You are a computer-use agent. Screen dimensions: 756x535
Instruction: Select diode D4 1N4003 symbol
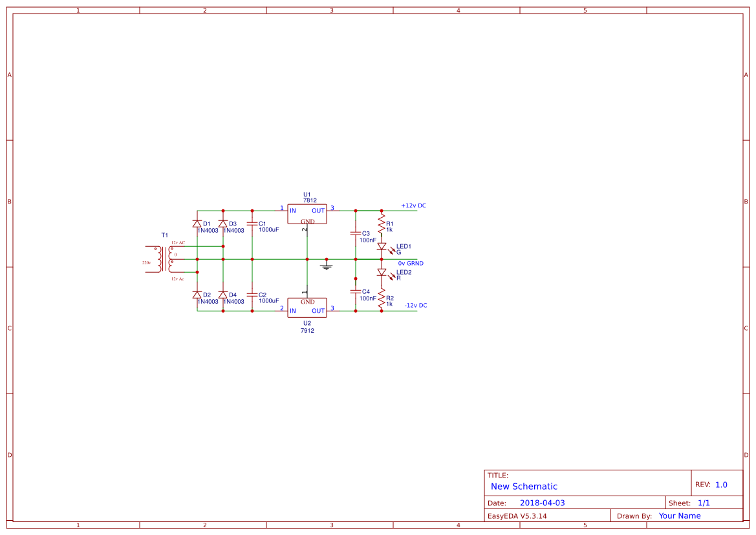tap(223, 296)
